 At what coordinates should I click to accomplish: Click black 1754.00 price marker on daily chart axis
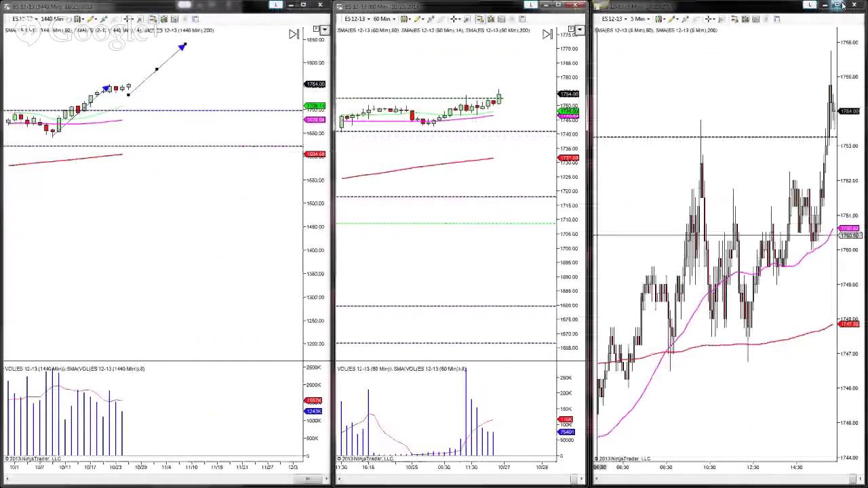coord(315,84)
